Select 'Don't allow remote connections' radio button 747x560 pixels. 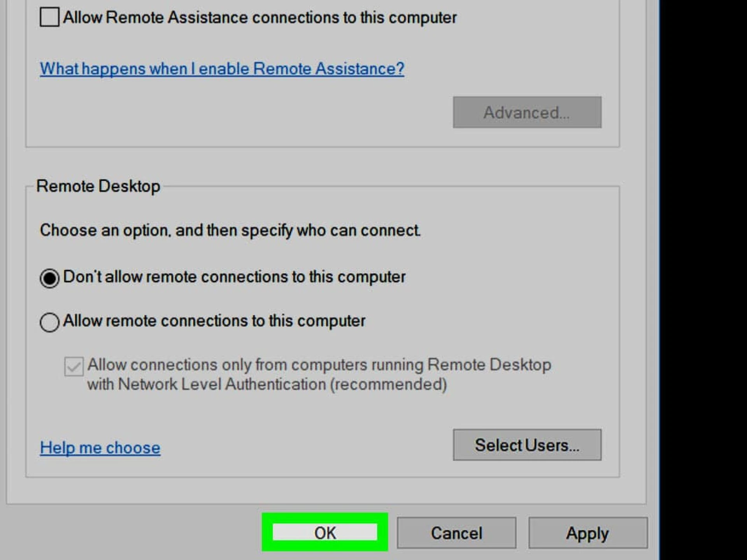[x=49, y=278]
